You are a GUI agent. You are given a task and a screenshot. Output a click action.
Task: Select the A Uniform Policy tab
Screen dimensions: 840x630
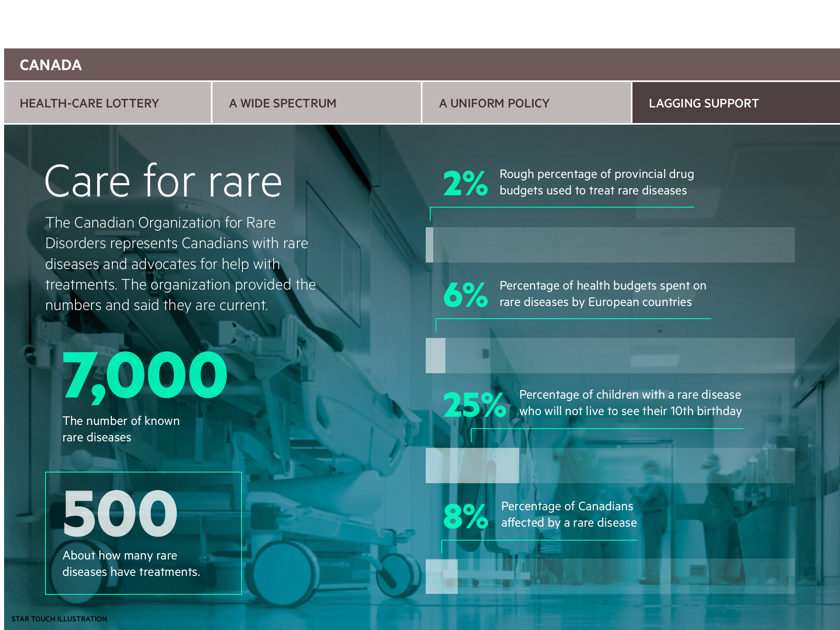click(526, 103)
